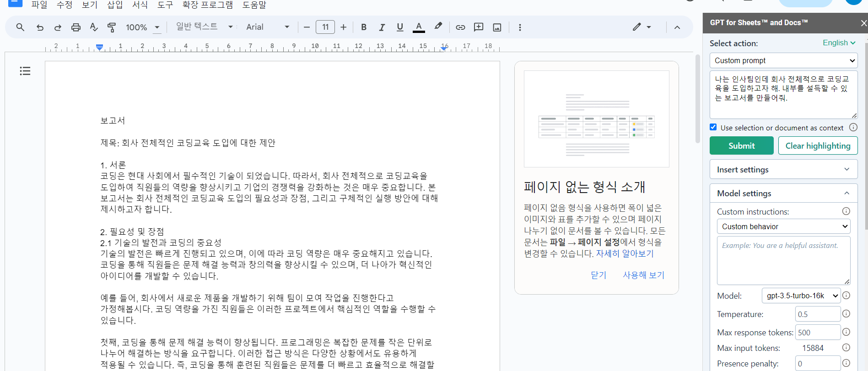This screenshot has height=371, width=868.
Task: Decrease the font size
Action: pyautogui.click(x=307, y=27)
